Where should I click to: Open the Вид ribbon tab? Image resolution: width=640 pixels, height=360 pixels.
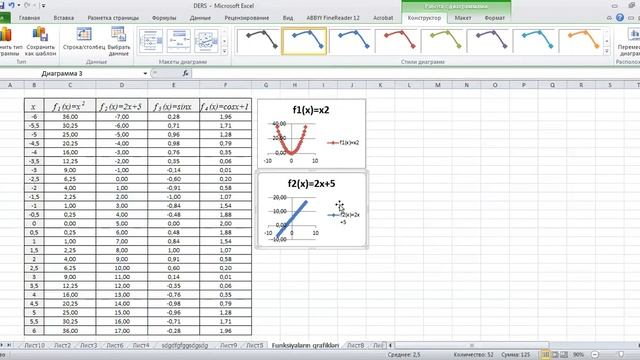pyautogui.click(x=288, y=18)
